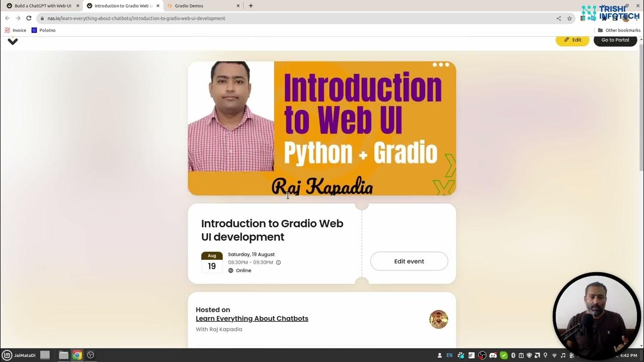Open Discord tray icon
Image resolution: width=644 pixels, height=362 pixels.
point(493,355)
